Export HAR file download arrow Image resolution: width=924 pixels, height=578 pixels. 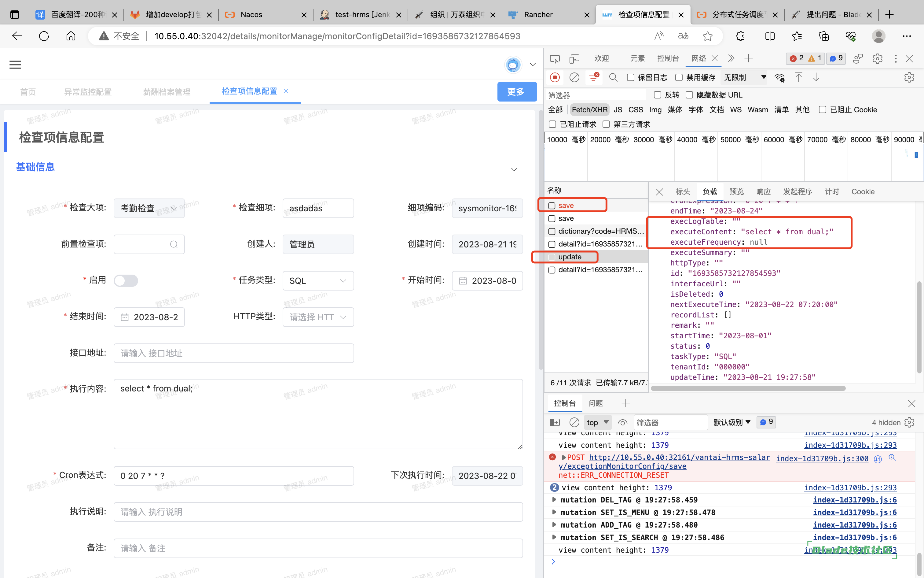click(x=816, y=78)
